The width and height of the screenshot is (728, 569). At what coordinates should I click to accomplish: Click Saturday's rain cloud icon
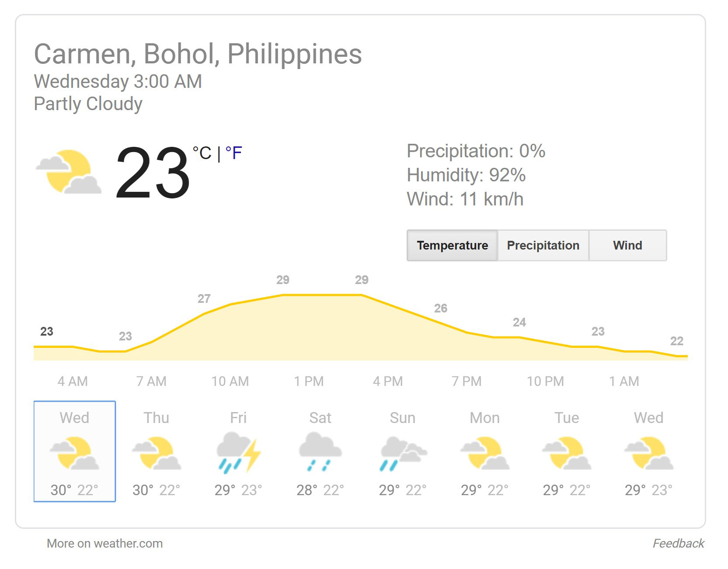(x=320, y=453)
